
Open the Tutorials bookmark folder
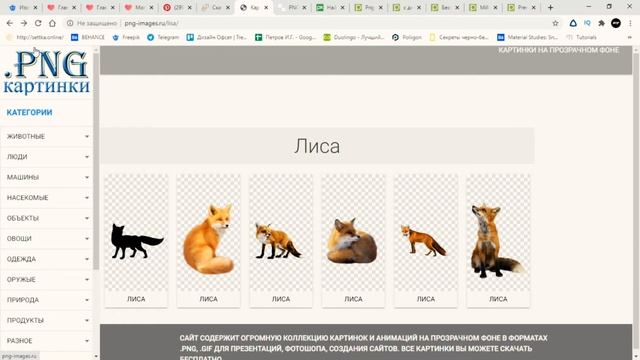[x=581, y=37]
